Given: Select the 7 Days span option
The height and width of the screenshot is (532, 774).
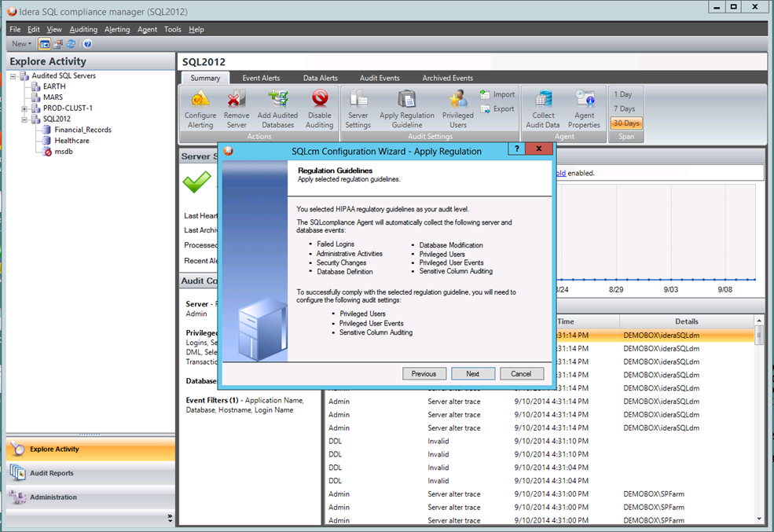Looking at the screenshot, I should [624, 108].
